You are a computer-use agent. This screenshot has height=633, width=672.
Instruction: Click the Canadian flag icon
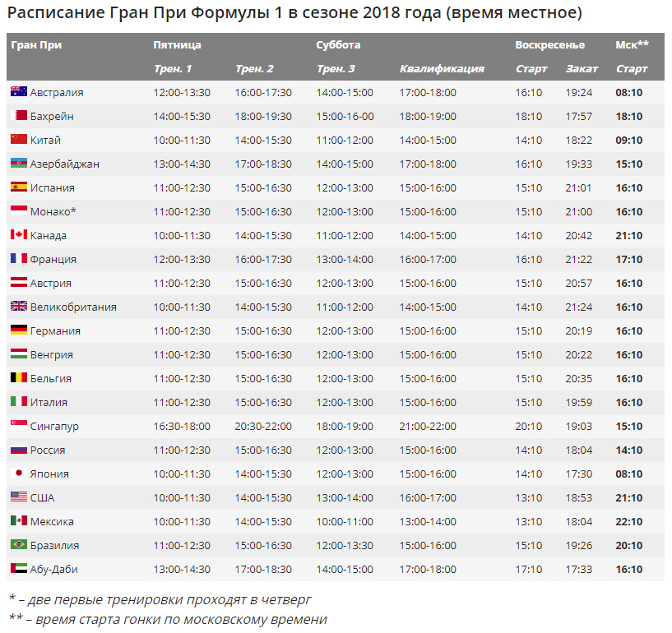(19, 234)
